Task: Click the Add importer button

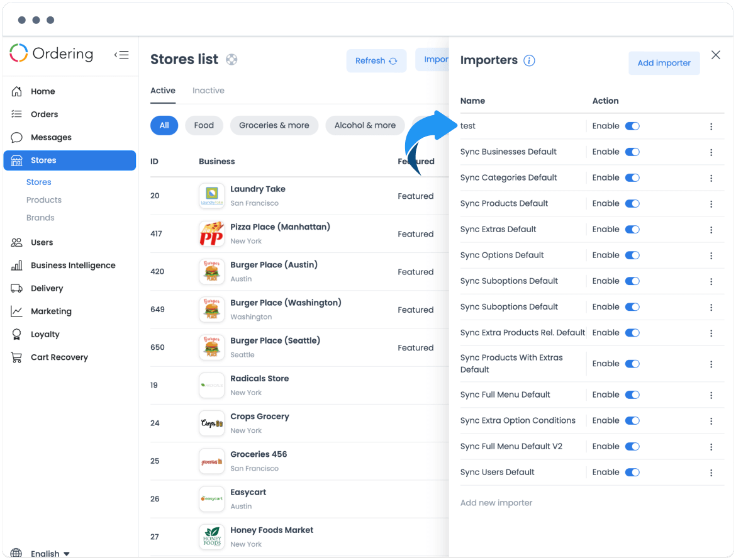Action: click(x=664, y=63)
